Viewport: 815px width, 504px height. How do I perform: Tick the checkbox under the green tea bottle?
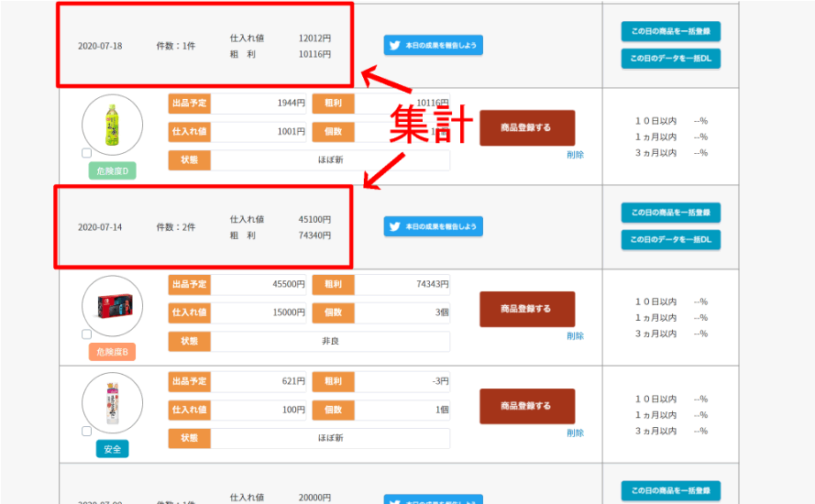[87, 153]
